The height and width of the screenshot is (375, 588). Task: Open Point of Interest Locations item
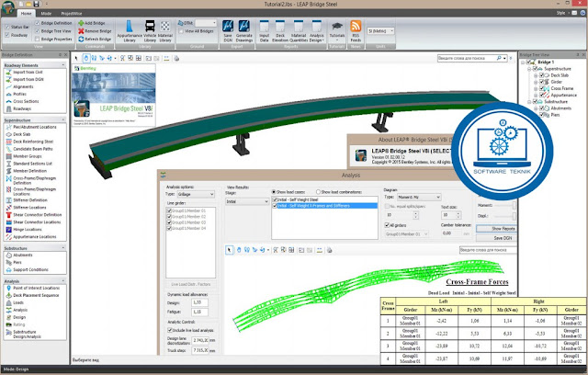(33, 288)
